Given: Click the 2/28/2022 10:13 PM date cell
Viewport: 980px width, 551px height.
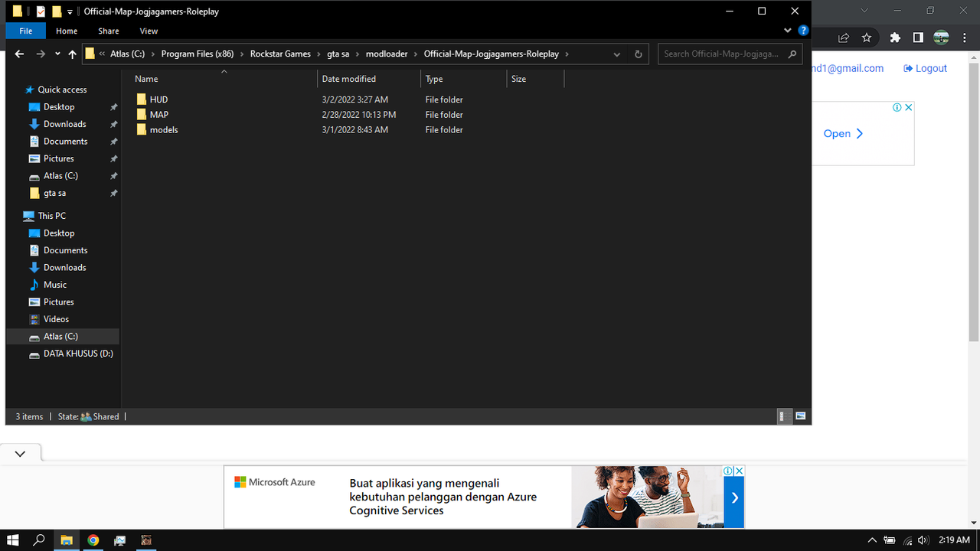Looking at the screenshot, I should 358,115.
